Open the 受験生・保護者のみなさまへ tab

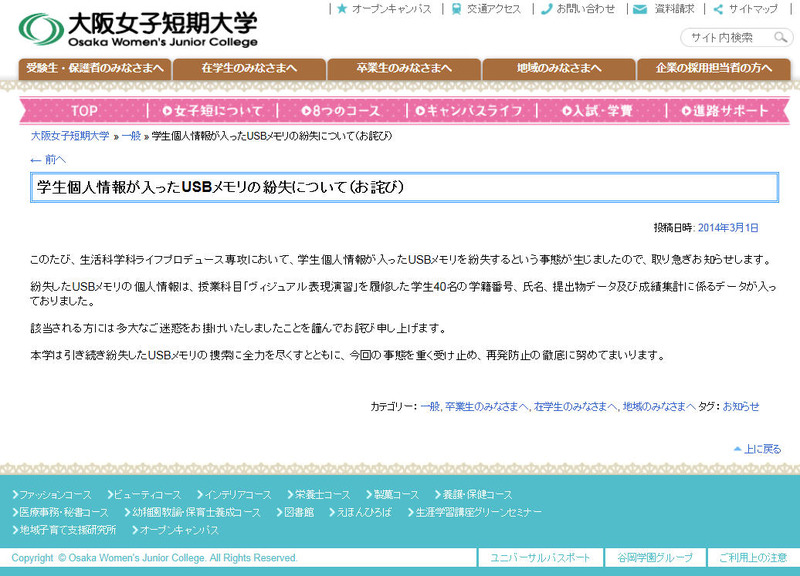tap(95, 68)
